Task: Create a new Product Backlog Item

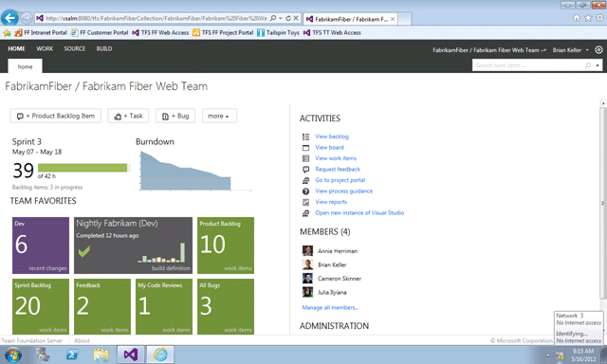Action: 55,116
